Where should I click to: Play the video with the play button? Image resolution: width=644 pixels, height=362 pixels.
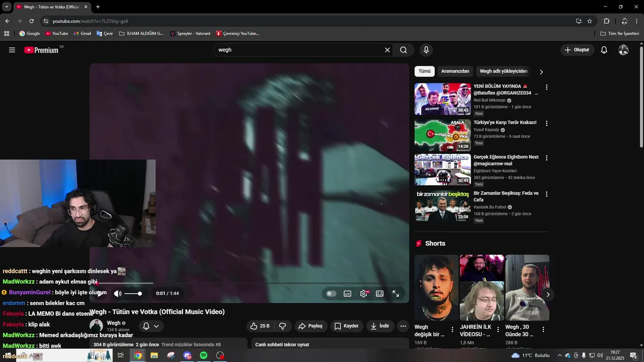pyautogui.click(x=100, y=294)
